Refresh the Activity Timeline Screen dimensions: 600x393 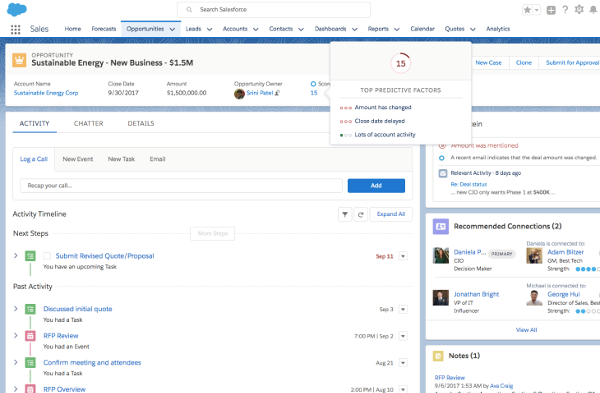point(360,215)
